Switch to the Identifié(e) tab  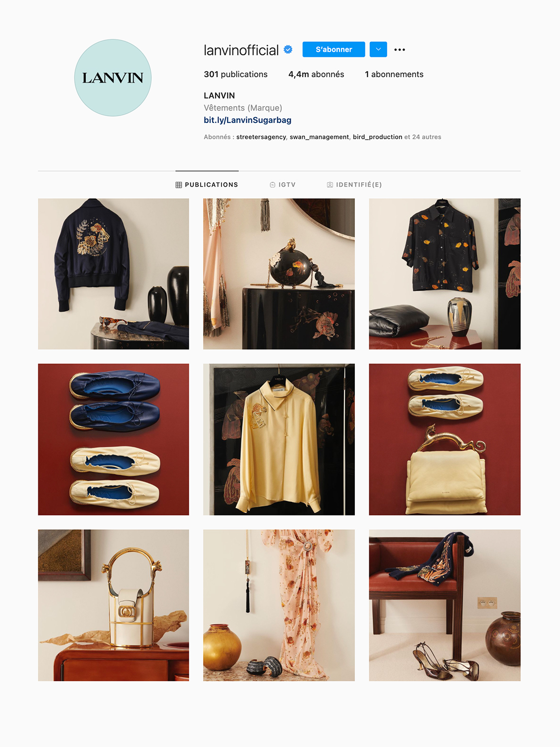(x=354, y=185)
